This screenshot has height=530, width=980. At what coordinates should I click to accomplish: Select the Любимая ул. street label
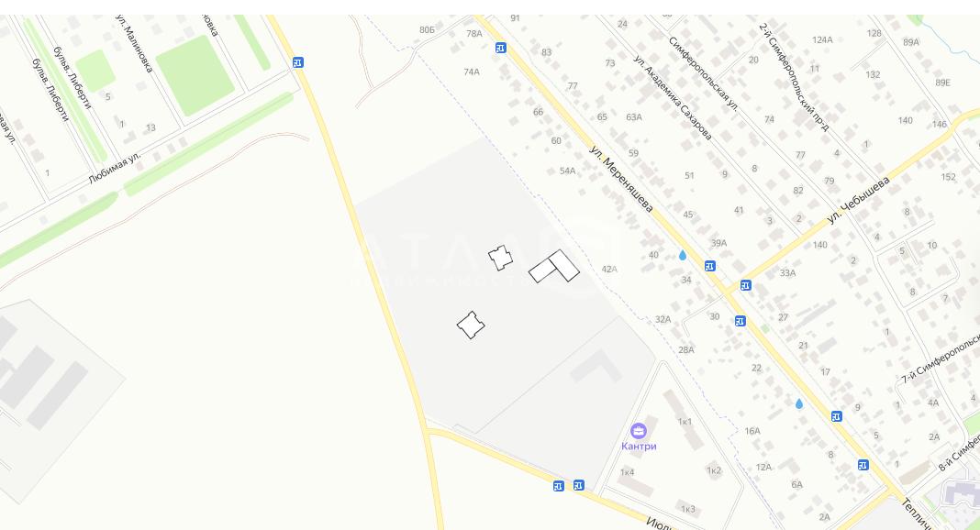click(115, 167)
